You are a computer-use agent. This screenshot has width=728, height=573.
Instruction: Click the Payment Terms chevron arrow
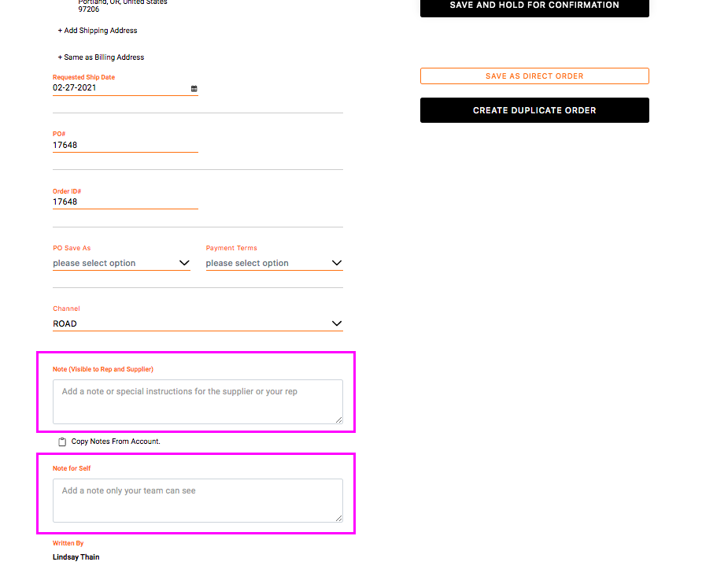coord(336,263)
